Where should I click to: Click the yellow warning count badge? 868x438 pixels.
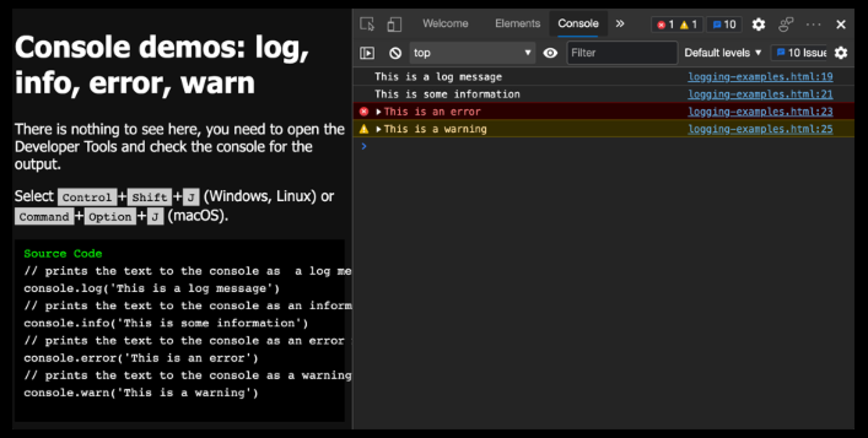point(688,25)
